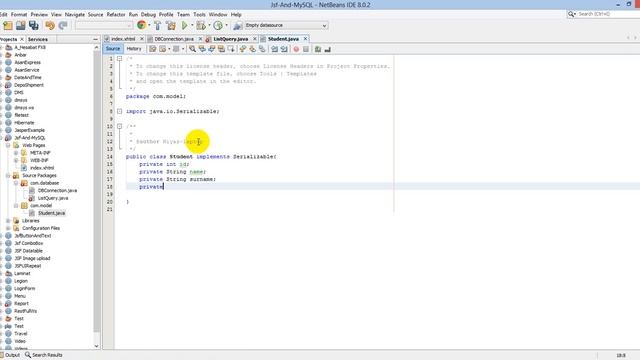Click the Uncomment lines editor icon

pyautogui.click(x=327, y=49)
